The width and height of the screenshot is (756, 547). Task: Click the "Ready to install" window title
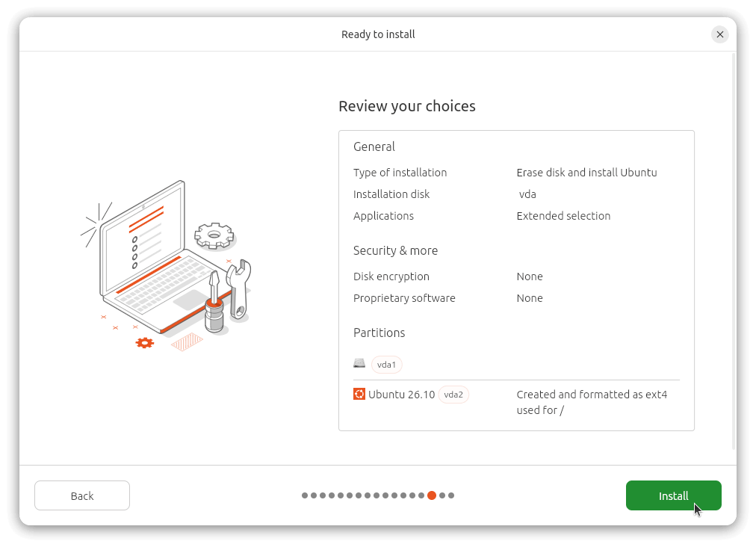[378, 34]
